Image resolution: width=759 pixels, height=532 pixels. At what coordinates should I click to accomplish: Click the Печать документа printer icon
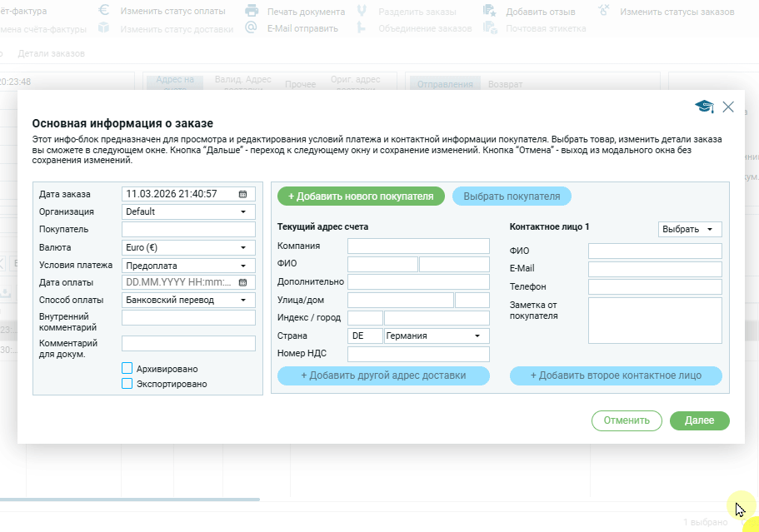tap(252, 12)
